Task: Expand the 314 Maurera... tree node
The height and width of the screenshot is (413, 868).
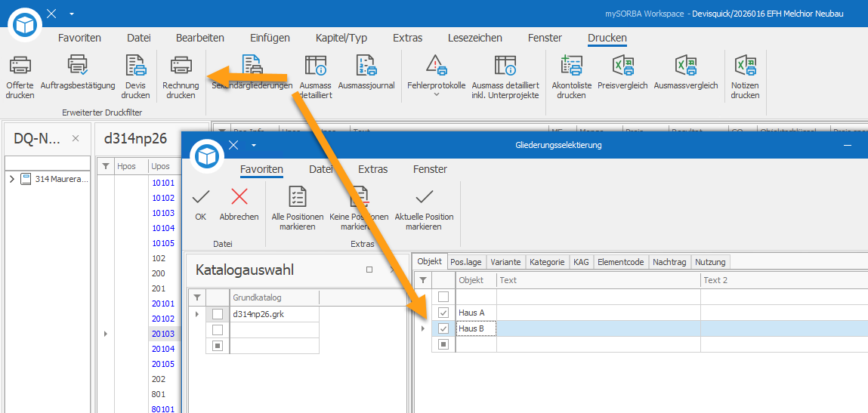Action: (x=12, y=179)
